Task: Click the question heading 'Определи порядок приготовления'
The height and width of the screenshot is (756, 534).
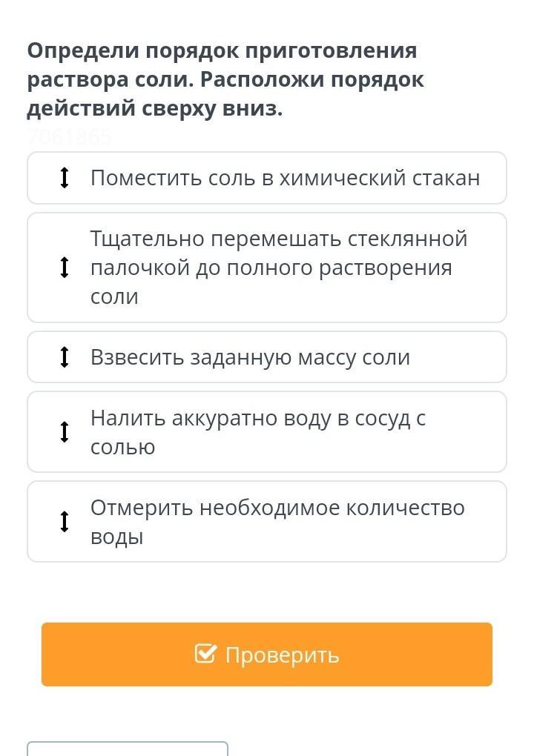Action: pyautogui.click(x=222, y=50)
